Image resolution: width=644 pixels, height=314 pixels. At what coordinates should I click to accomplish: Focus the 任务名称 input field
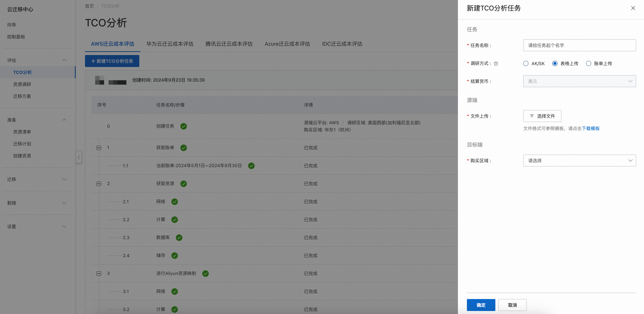(579, 45)
